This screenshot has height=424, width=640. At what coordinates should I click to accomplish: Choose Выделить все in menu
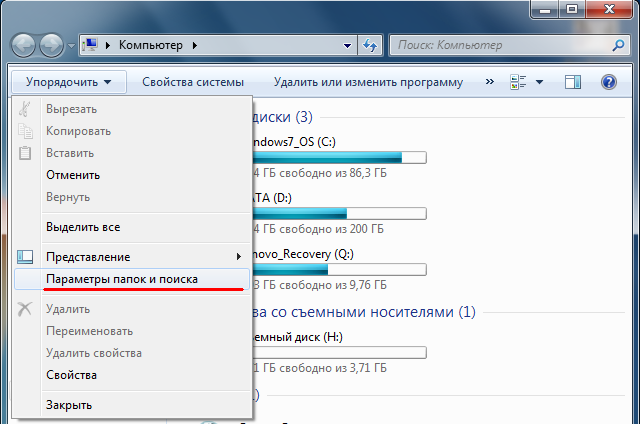pyautogui.click(x=132, y=227)
